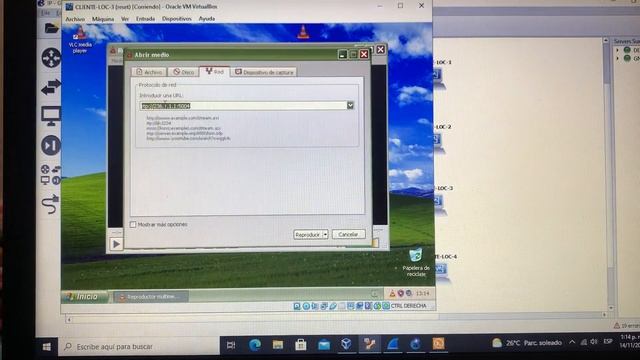Click the Windows search box Escribe aquí para buscar
640x360 pixels.
point(139,347)
